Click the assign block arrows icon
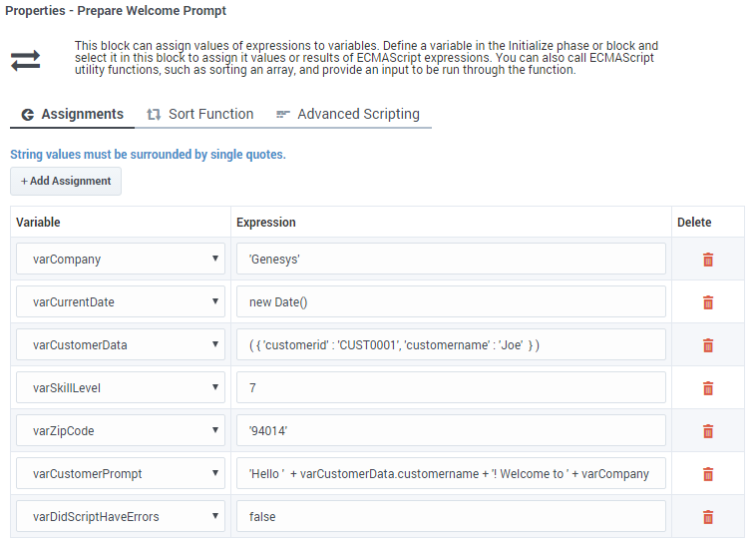 [x=25, y=61]
